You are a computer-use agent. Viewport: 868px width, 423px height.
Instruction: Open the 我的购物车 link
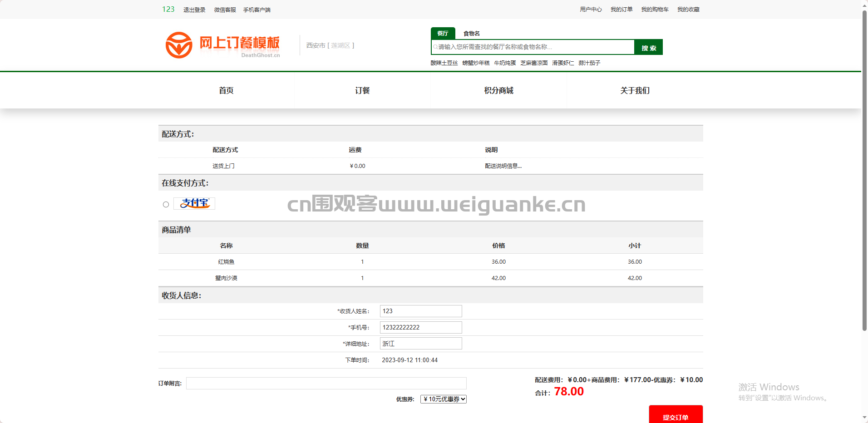pos(655,10)
